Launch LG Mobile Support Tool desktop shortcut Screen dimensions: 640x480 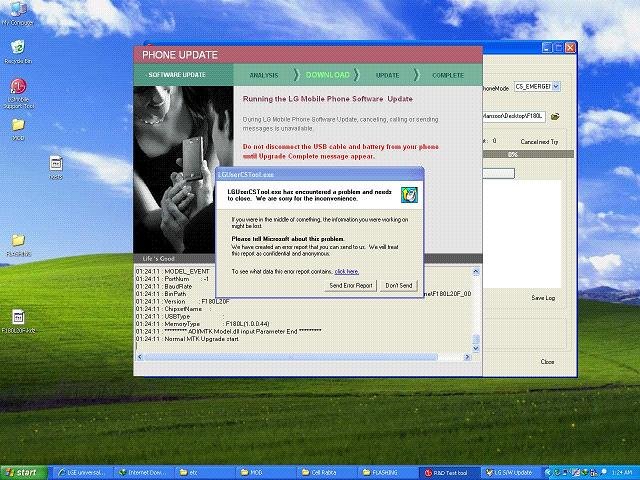[x=18, y=94]
